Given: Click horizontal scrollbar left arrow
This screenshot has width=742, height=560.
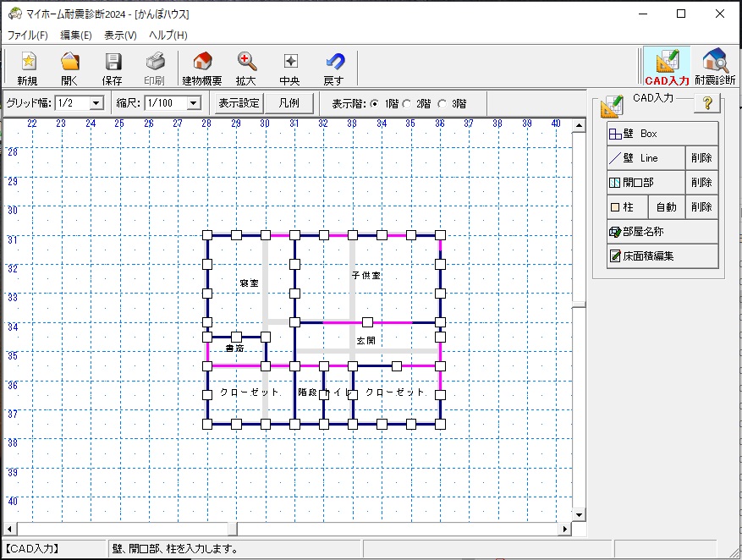Looking at the screenshot, I should coord(9,529).
